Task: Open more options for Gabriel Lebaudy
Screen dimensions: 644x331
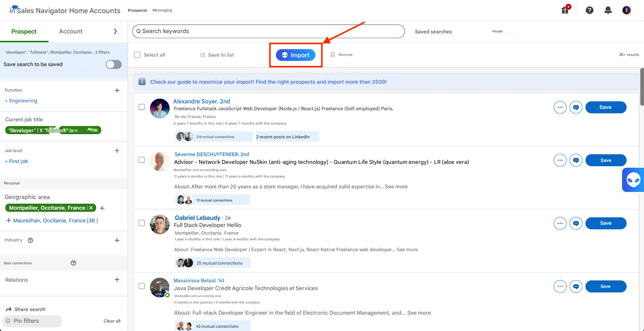Action: pos(560,223)
